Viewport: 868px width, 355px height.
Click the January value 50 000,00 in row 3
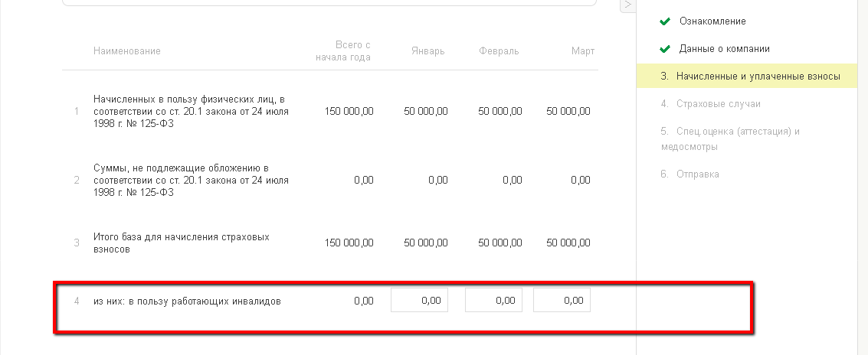point(426,243)
